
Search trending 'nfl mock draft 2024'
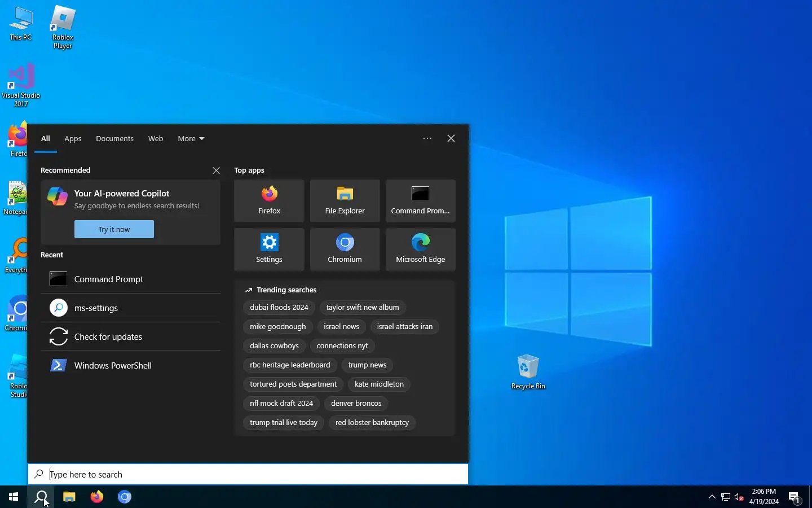click(281, 404)
